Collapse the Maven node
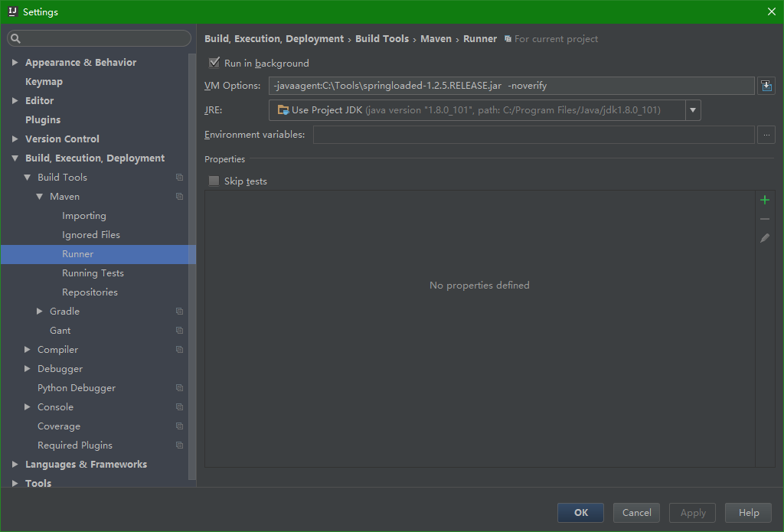The width and height of the screenshot is (784, 532). point(40,197)
